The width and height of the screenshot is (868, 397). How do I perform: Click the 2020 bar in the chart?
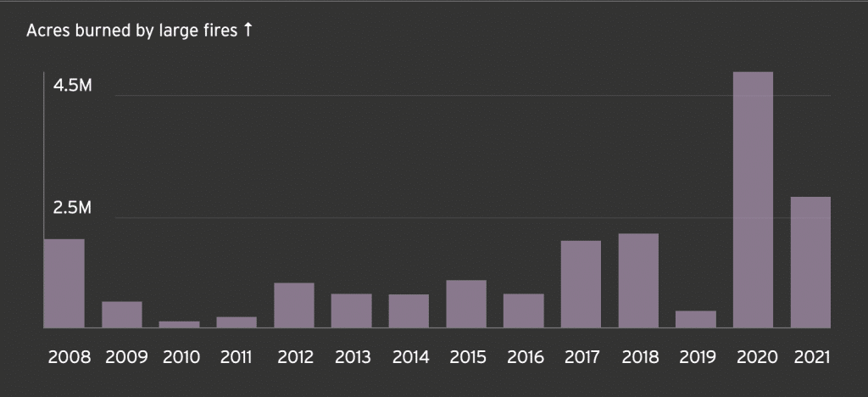pos(753,199)
